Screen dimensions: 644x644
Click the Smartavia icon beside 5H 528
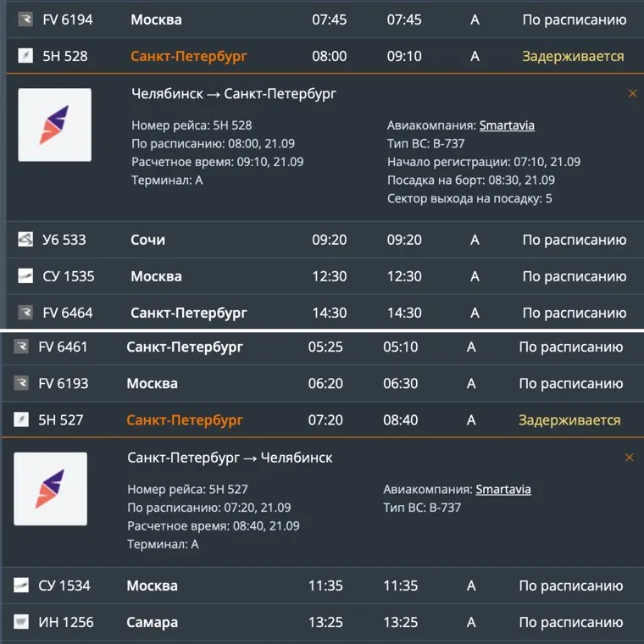point(25,56)
